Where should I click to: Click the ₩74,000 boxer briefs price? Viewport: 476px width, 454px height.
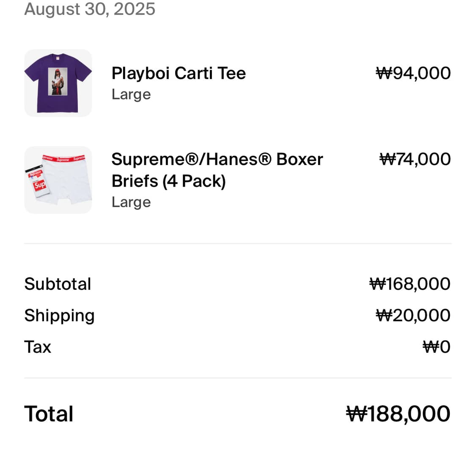coord(415,159)
